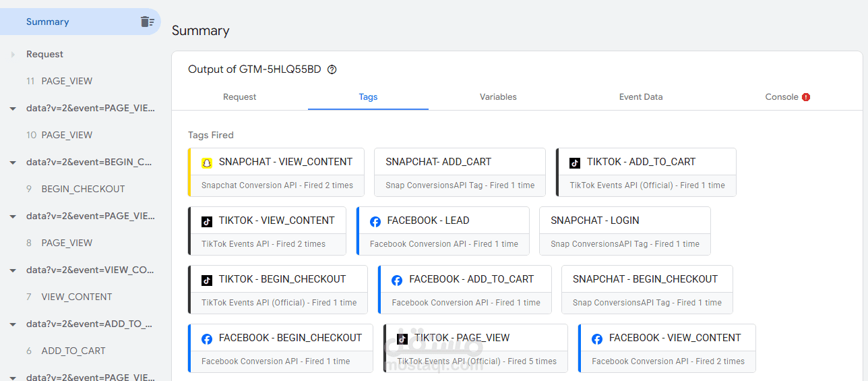Collapse the data?v=2&event=VIEW_CO... request group
868x381 pixels.
click(13, 270)
